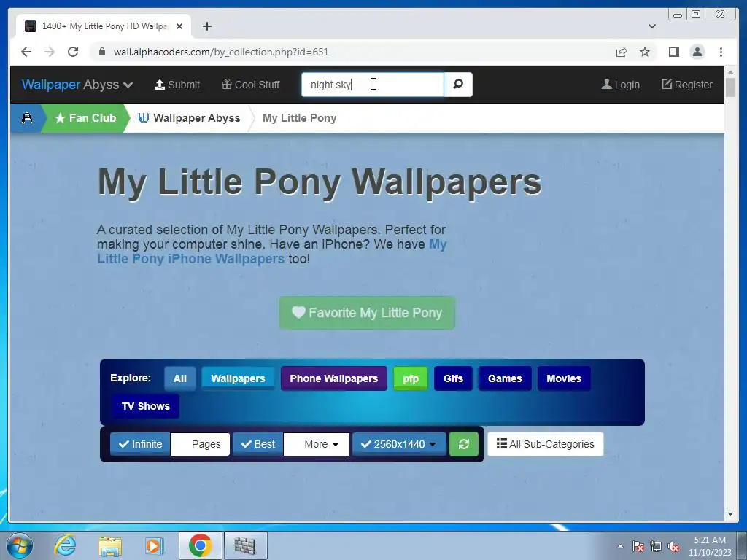Select the Movies explore filter
The image size is (747, 560).
tap(564, 378)
